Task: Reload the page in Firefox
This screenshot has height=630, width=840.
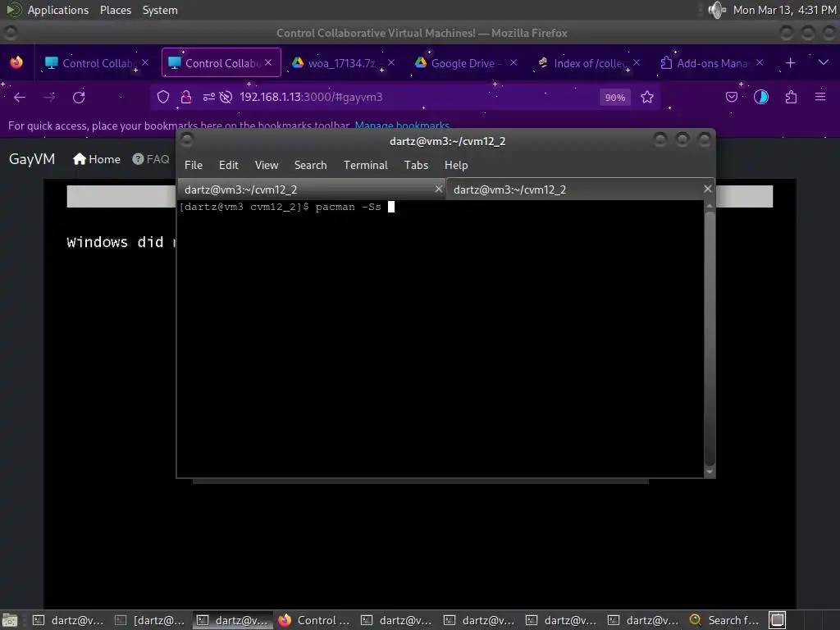Action: pos(79,97)
